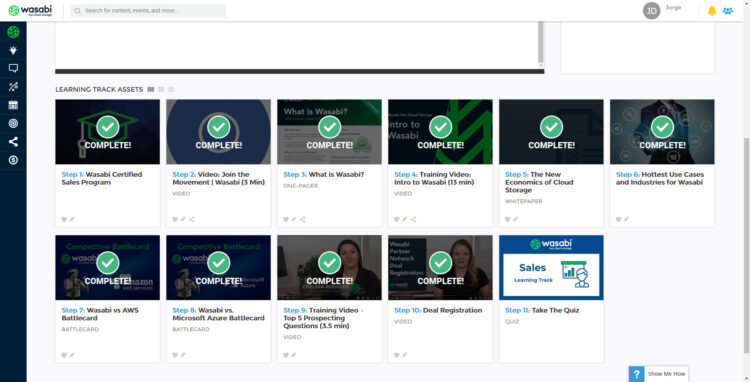Favorite Step 1 with heart icon
This screenshot has width=750, height=382.
click(x=64, y=219)
